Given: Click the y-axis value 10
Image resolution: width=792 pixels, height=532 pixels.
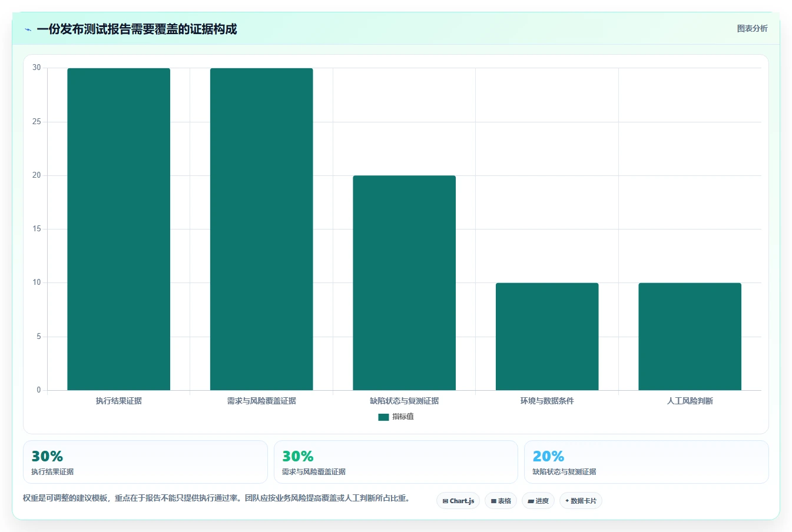Looking at the screenshot, I should [x=37, y=282].
